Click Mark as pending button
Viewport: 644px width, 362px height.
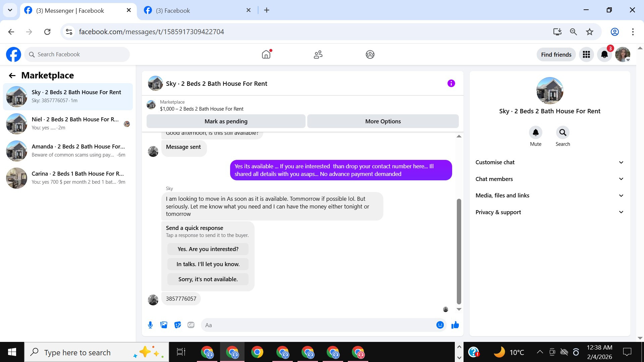click(226, 121)
